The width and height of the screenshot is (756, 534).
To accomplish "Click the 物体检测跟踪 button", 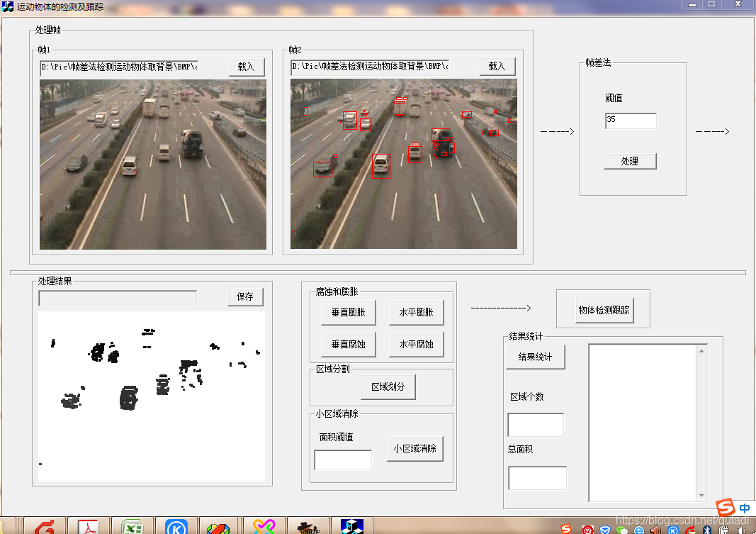I will 604,310.
